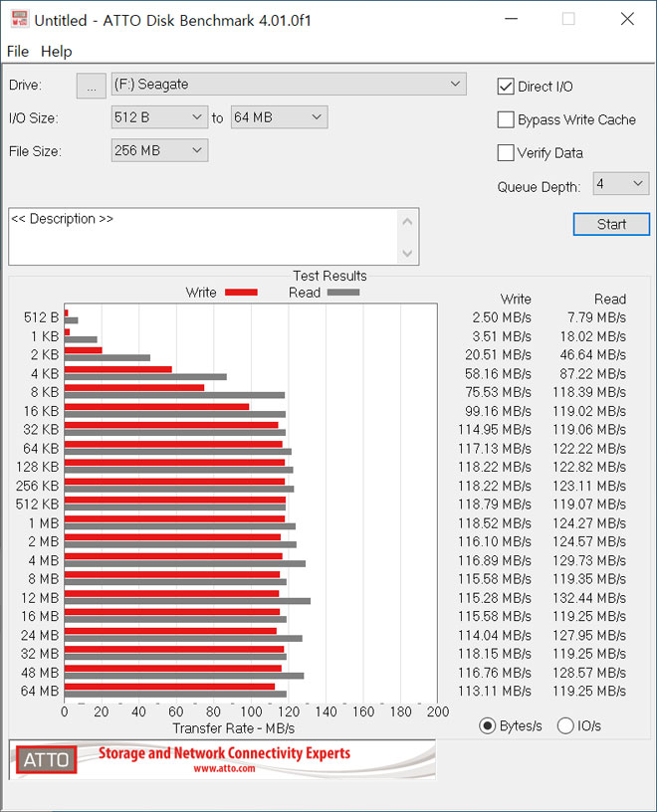Click inside the Description text box

pyautogui.click(x=202, y=237)
